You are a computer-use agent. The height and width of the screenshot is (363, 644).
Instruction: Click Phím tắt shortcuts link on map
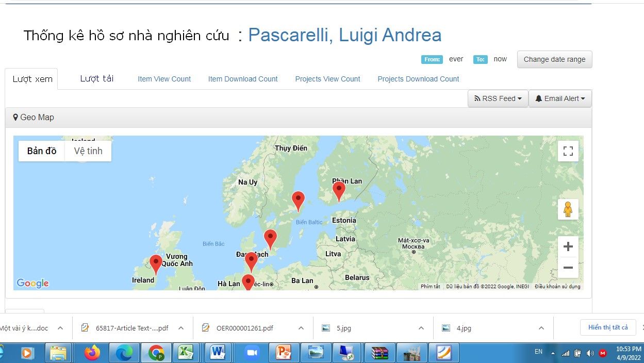point(431,287)
